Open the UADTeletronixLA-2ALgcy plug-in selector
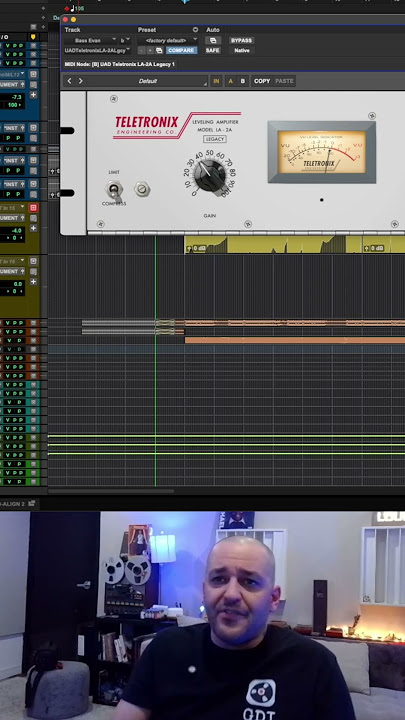The width and height of the screenshot is (405, 720). [98, 51]
